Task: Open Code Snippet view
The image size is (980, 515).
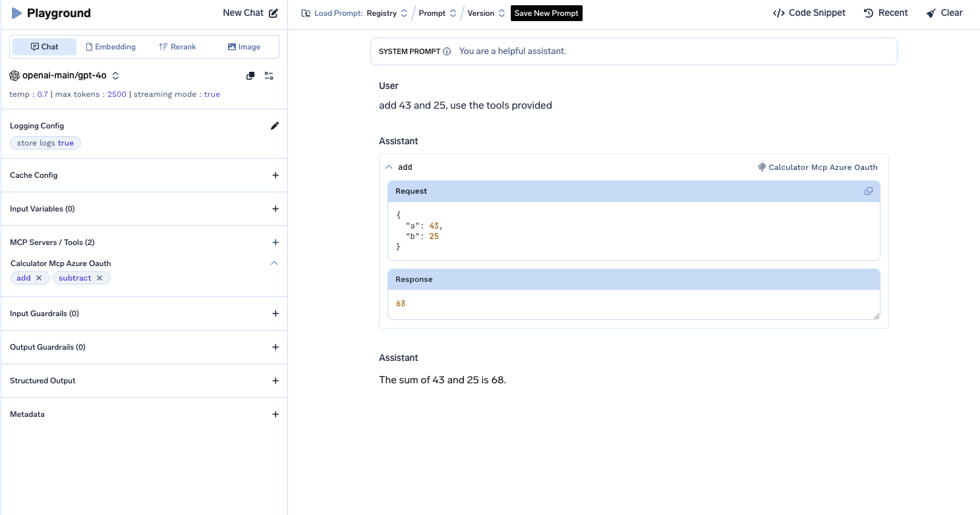Action: coord(809,13)
